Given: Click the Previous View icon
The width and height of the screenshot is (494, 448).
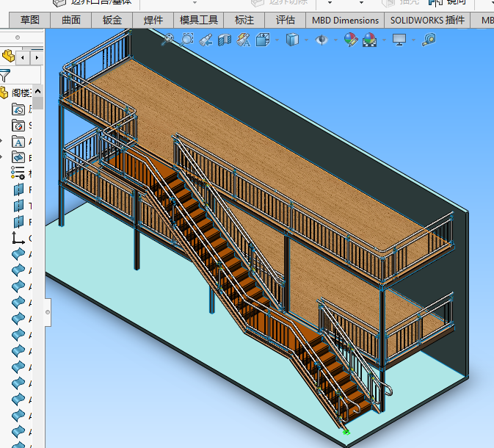Looking at the screenshot, I should pos(206,40).
